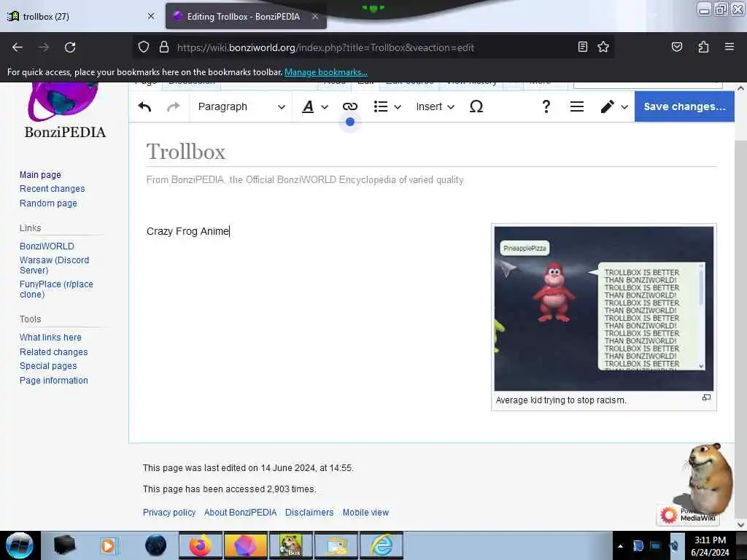The width and height of the screenshot is (747, 560).
Task: Open FunyPlace (r/place clone) link
Action: 56,289
